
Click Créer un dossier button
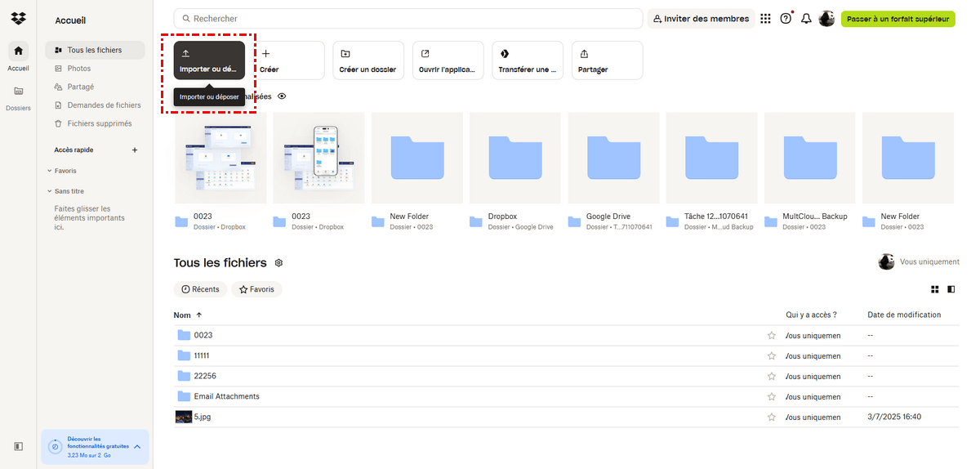coord(368,60)
